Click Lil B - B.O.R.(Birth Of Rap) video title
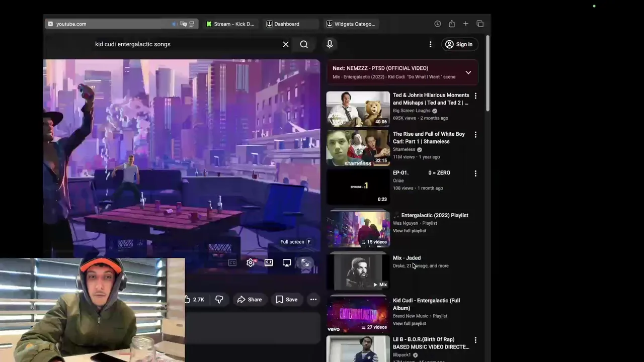Image resolution: width=644 pixels, height=362 pixels. 431,343
